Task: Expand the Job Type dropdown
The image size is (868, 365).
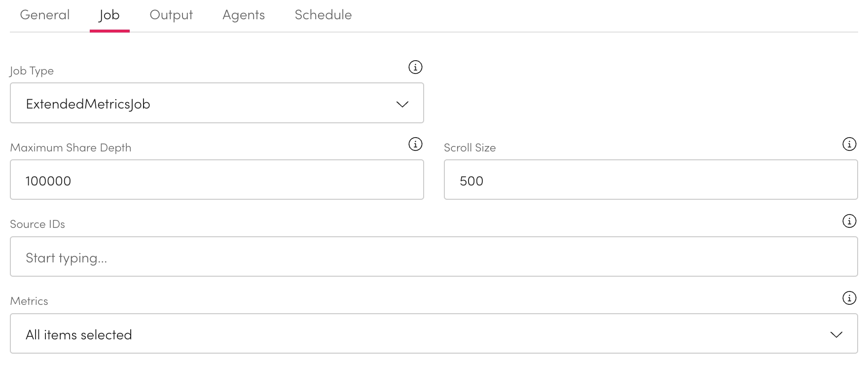Action: point(217,103)
